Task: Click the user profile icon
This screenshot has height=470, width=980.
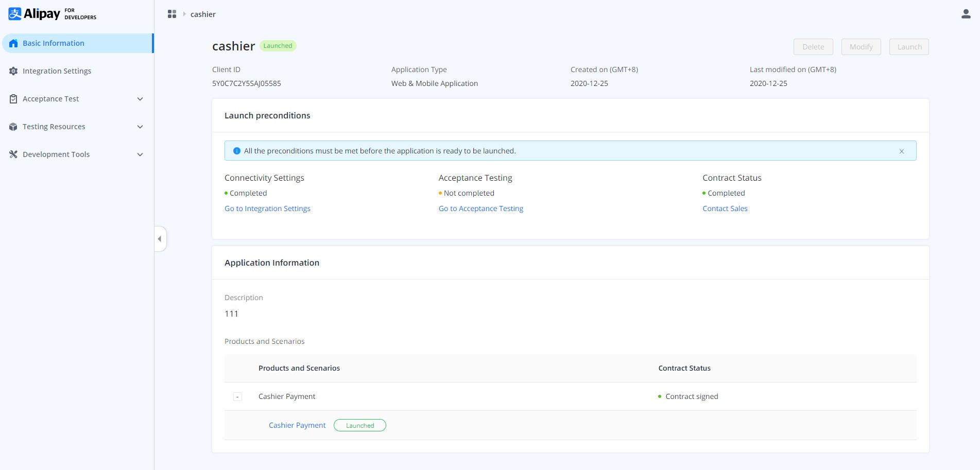Action: [966, 14]
